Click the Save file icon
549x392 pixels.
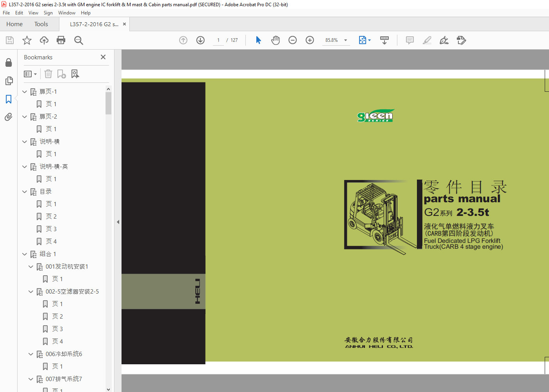[x=10, y=40]
